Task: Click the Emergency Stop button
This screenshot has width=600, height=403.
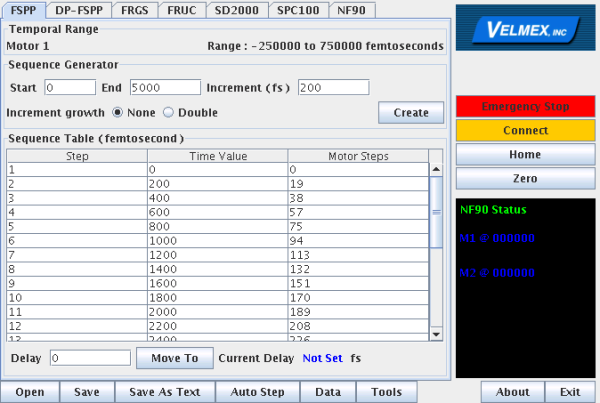Action: coord(525,106)
